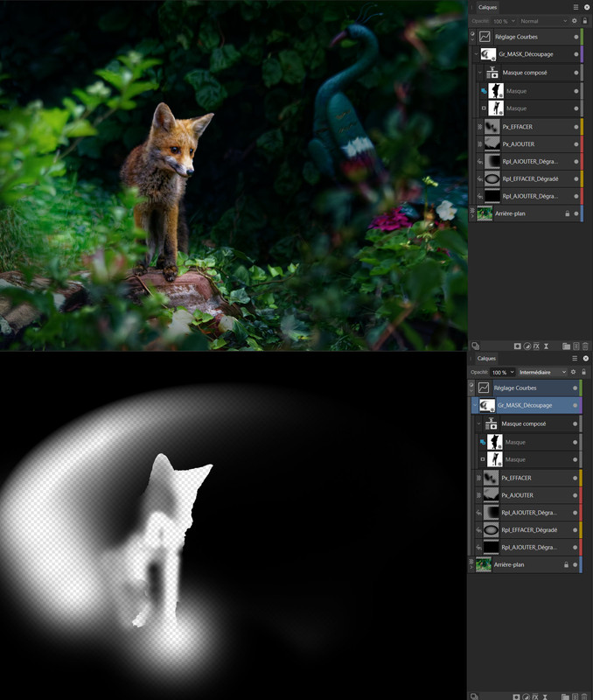Click square operation icon of second Masque, upper panel
Image resolution: width=593 pixels, height=700 pixels.
[x=484, y=108]
